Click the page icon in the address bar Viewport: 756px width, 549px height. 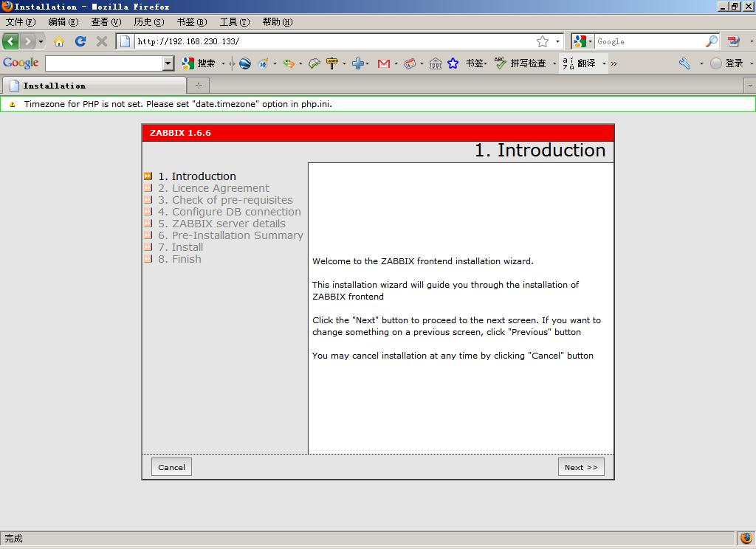point(125,41)
